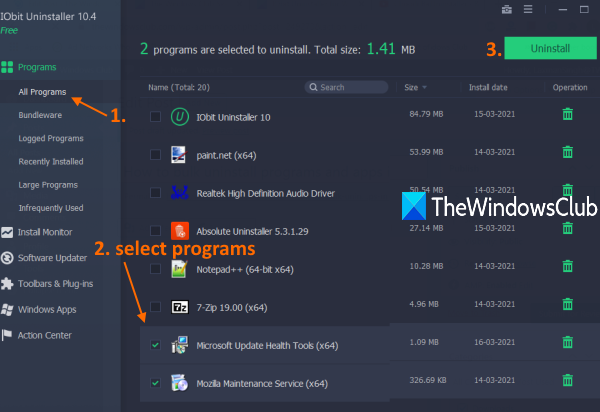Click trash icon for Microsoft Update Health Tools
The width and height of the screenshot is (600, 412).
567,342
